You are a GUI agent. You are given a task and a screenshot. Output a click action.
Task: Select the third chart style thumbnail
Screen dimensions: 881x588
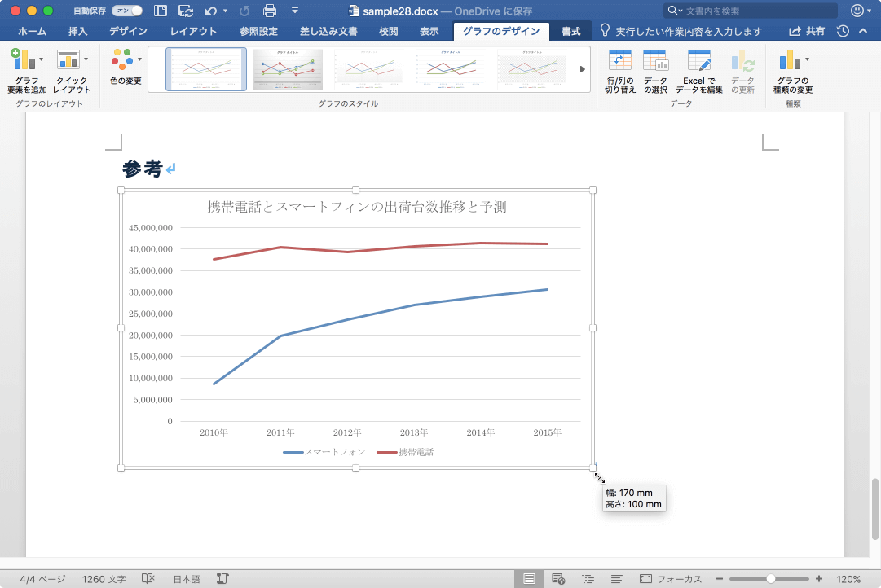[x=369, y=69]
